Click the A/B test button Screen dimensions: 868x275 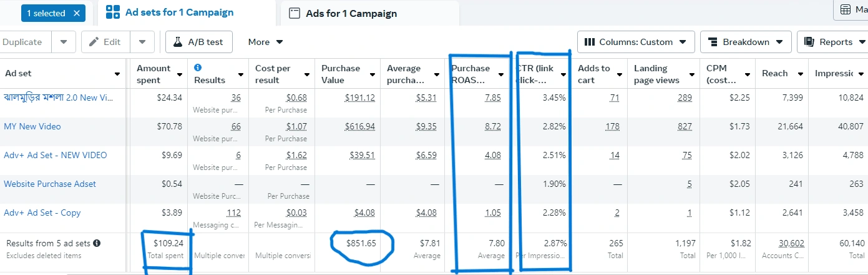[x=198, y=42]
